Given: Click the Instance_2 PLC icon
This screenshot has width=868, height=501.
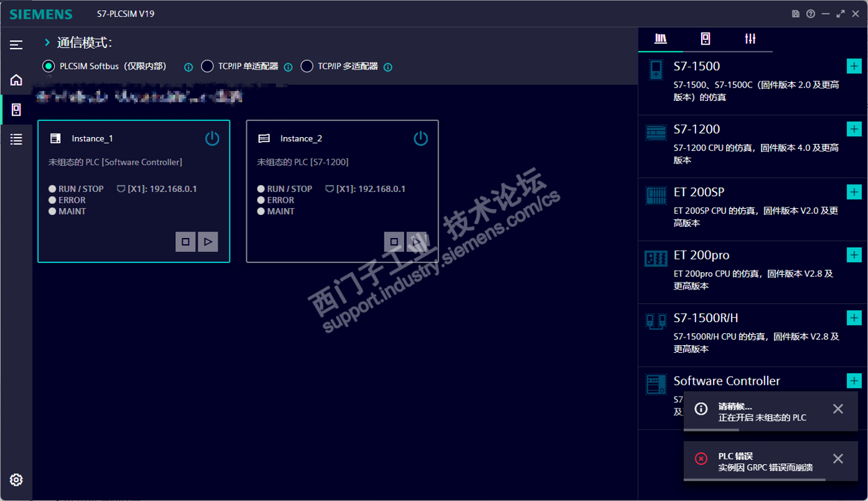Looking at the screenshot, I should 264,138.
